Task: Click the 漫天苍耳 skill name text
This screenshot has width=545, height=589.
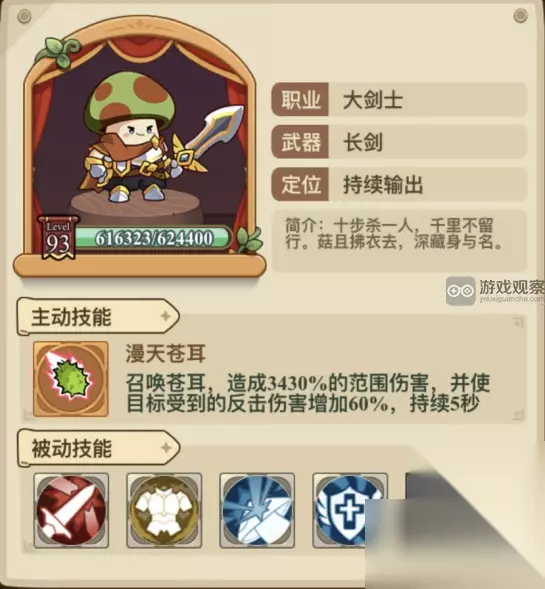Action: pyautogui.click(x=166, y=354)
